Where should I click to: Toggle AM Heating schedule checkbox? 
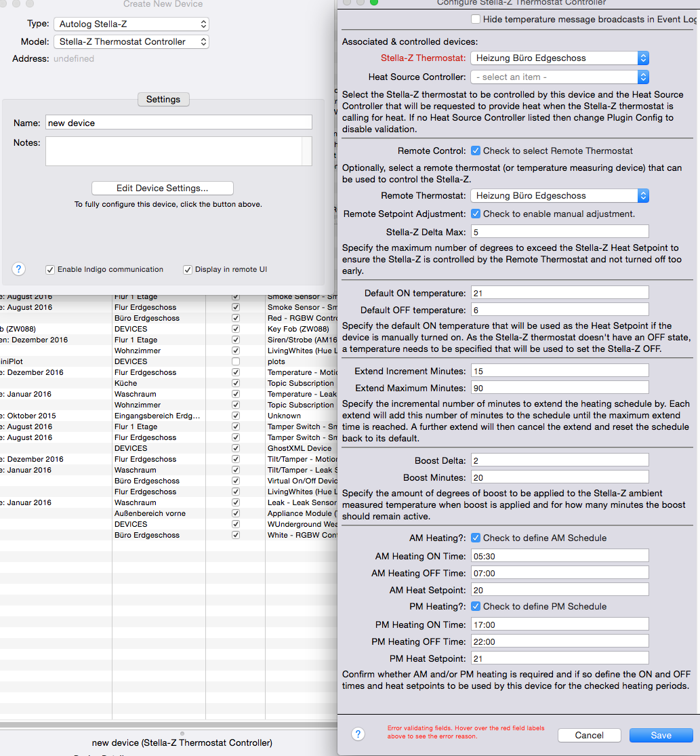click(476, 538)
